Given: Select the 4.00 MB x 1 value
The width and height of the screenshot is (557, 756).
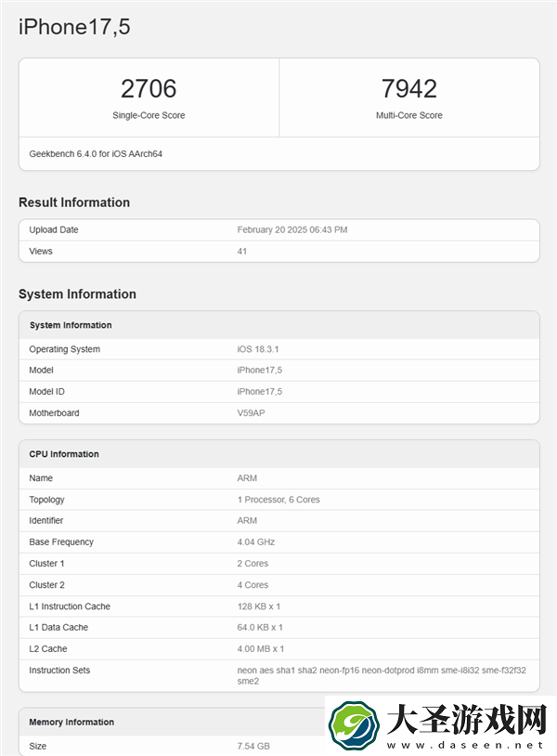Looking at the screenshot, I should (x=261, y=649).
